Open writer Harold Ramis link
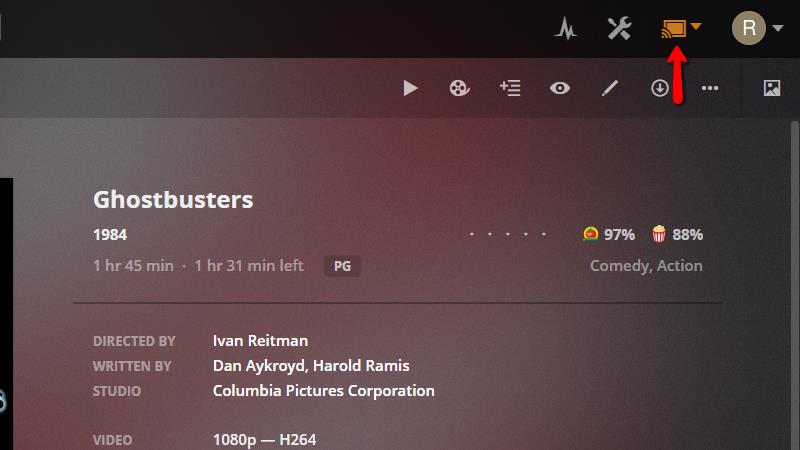Image resolution: width=800 pixels, height=450 pixels. click(x=361, y=365)
